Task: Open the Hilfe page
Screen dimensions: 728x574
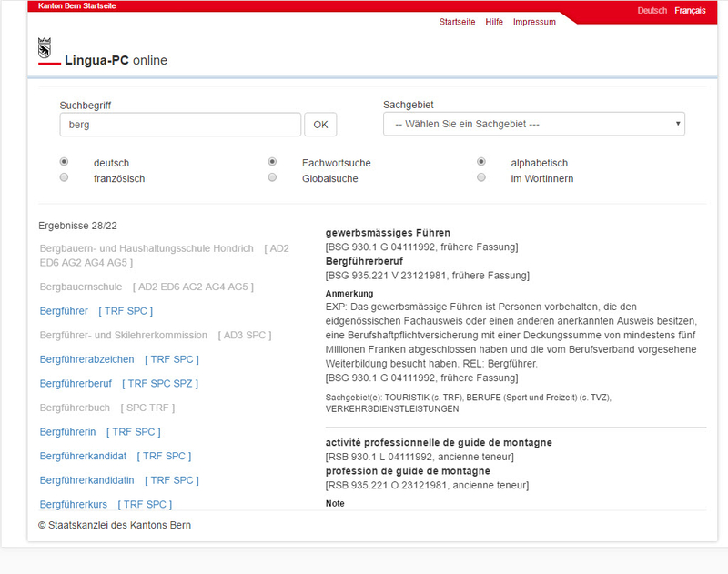Action: (494, 22)
